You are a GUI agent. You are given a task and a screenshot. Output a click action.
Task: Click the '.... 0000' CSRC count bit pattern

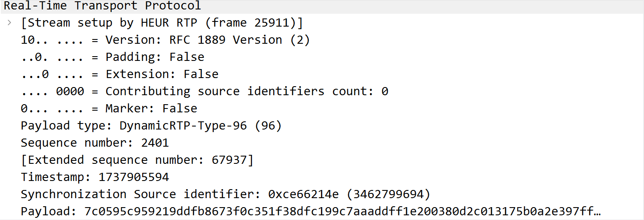52,91
